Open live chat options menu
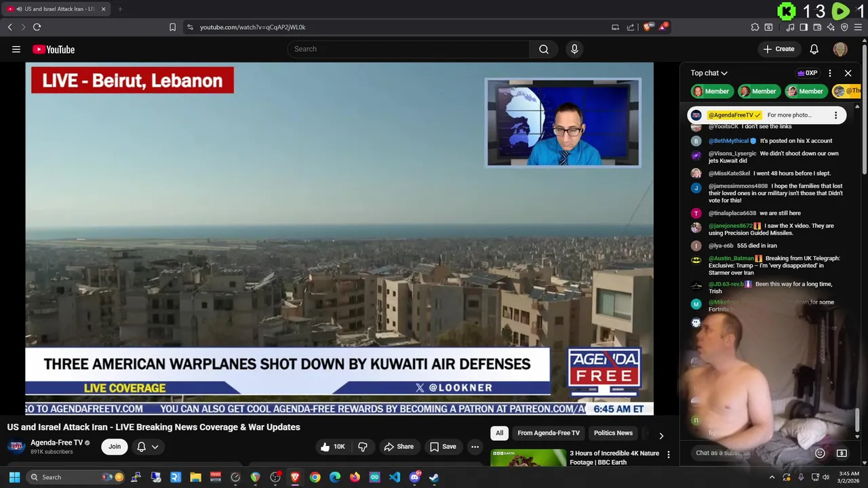This screenshot has height=488, width=868. (830, 73)
